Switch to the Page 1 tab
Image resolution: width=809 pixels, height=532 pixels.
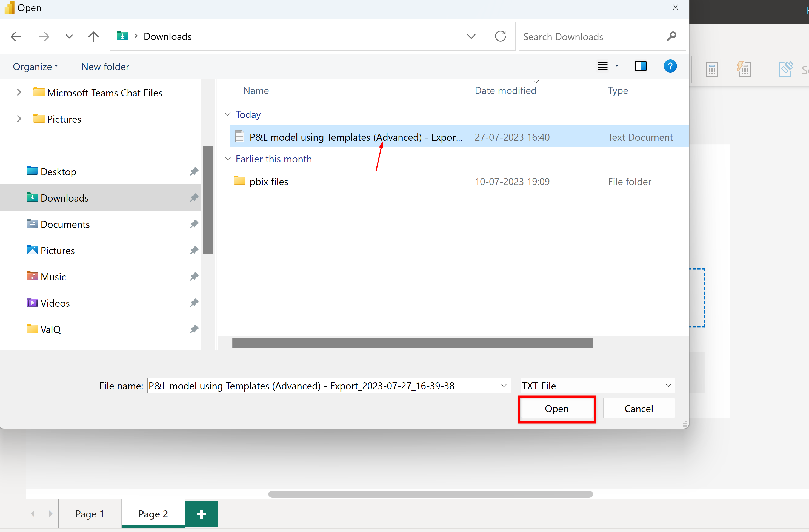tap(90, 514)
